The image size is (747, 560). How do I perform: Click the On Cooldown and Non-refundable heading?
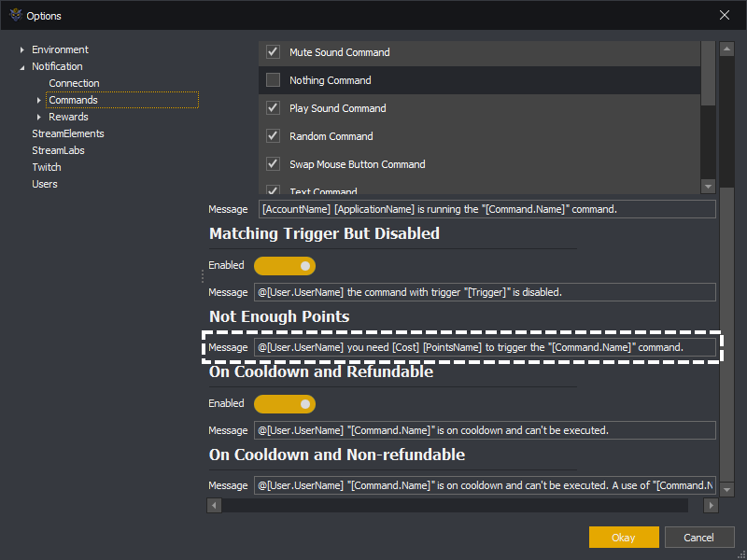[337, 455]
